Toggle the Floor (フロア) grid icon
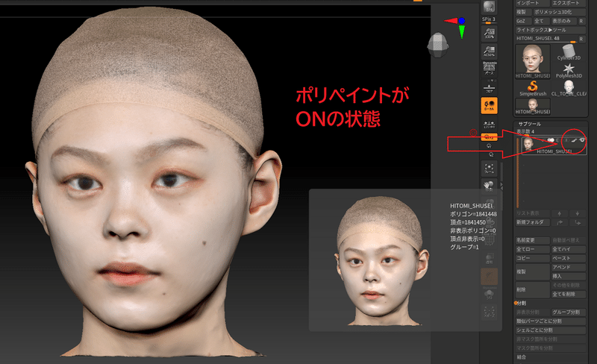The image size is (597, 364). coord(490,87)
